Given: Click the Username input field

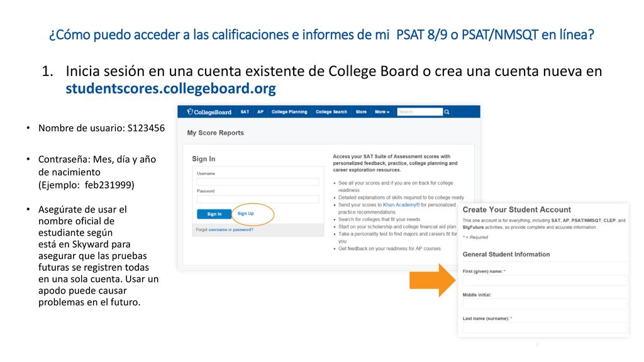Looking at the screenshot, I should (258, 182).
